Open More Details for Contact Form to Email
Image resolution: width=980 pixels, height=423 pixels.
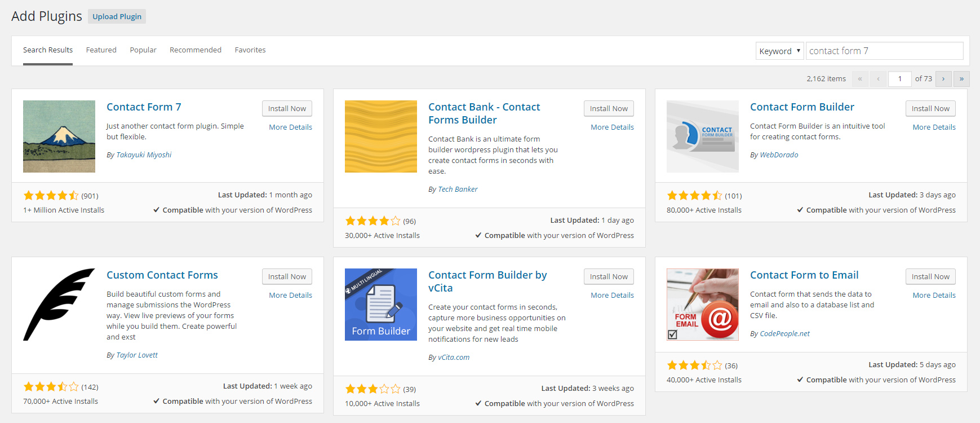tap(934, 295)
